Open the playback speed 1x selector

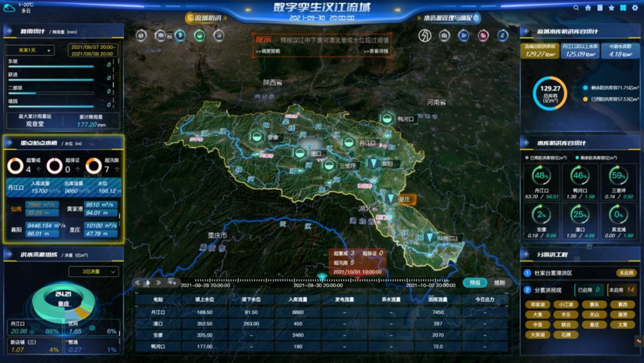[x=172, y=282]
